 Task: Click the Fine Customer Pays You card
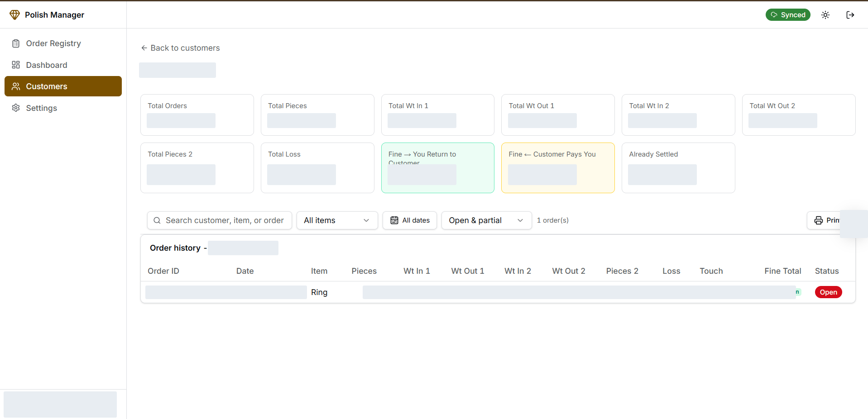pyautogui.click(x=558, y=168)
